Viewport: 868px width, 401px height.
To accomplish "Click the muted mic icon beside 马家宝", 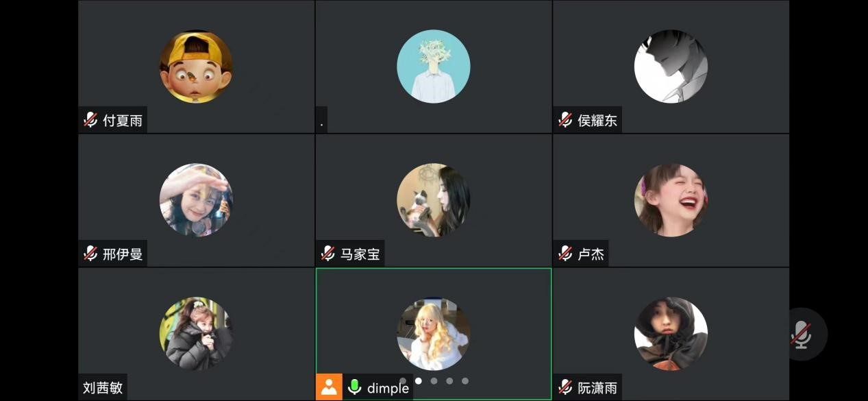I will 328,254.
